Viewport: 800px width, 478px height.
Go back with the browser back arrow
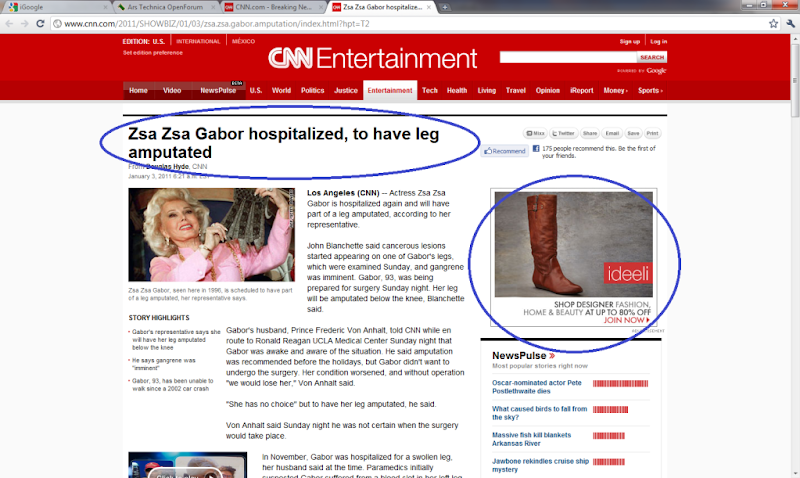tap(9, 23)
